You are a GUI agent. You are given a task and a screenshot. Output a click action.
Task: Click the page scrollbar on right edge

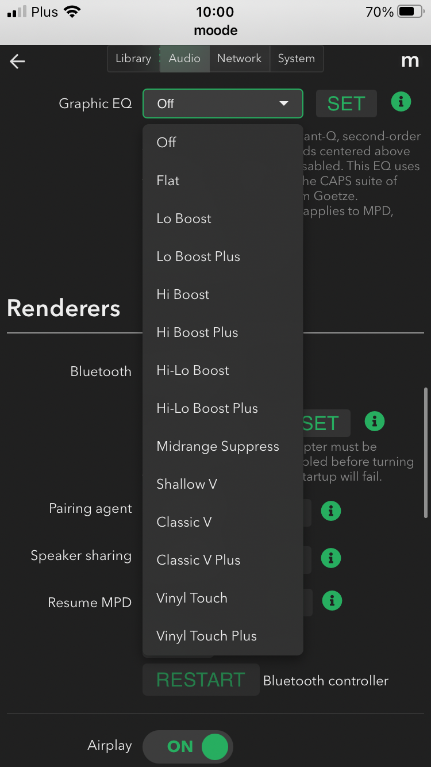pyautogui.click(x=426, y=452)
